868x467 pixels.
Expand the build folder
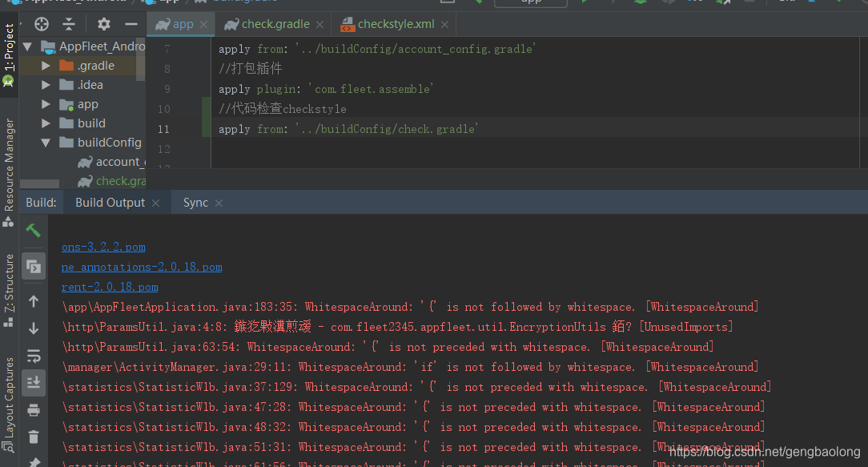46,123
